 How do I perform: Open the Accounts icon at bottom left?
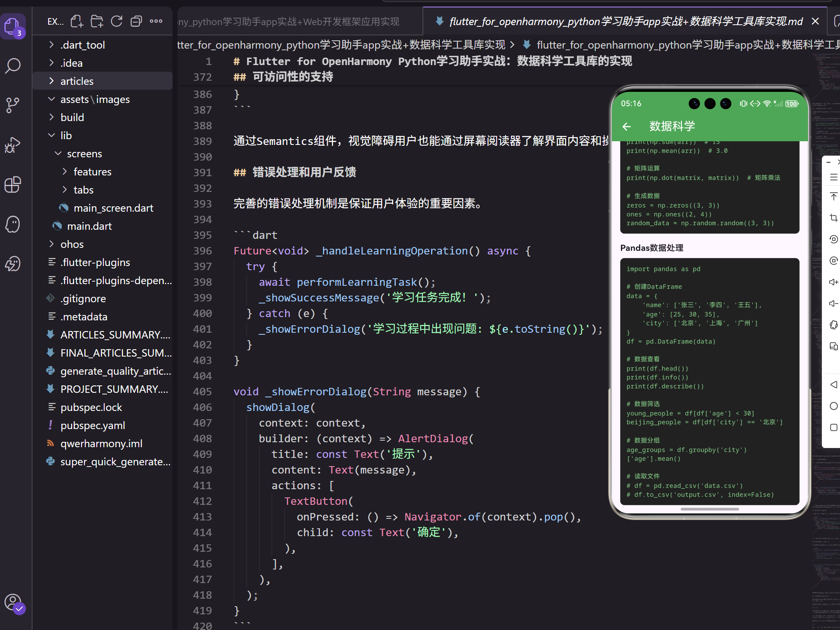tap(13, 603)
